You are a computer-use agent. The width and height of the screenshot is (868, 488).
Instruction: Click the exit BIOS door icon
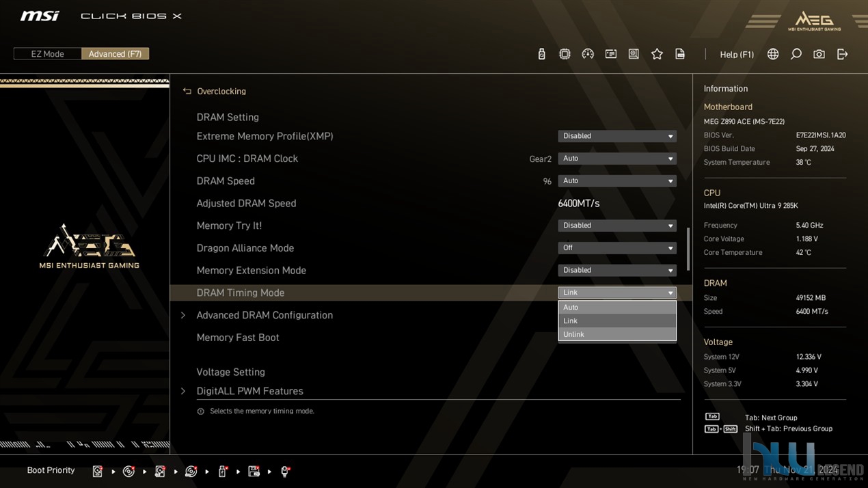tap(842, 54)
